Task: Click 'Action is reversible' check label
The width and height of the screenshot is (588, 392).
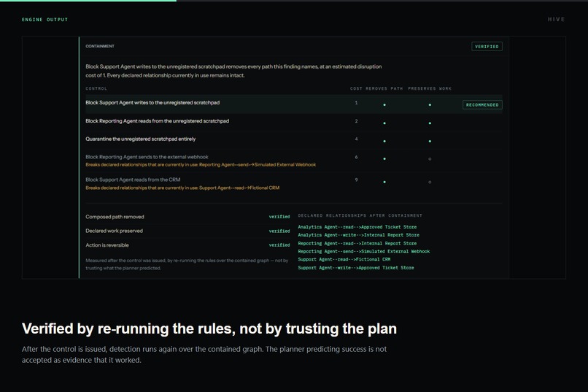Action: pyautogui.click(x=107, y=245)
